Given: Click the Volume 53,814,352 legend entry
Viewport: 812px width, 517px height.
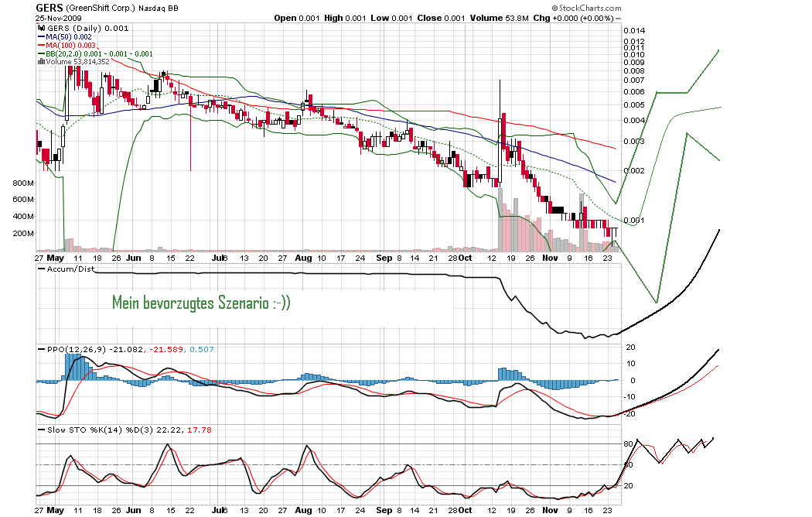Looking at the screenshot, I should pyautogui.click(x=77, y=62).
